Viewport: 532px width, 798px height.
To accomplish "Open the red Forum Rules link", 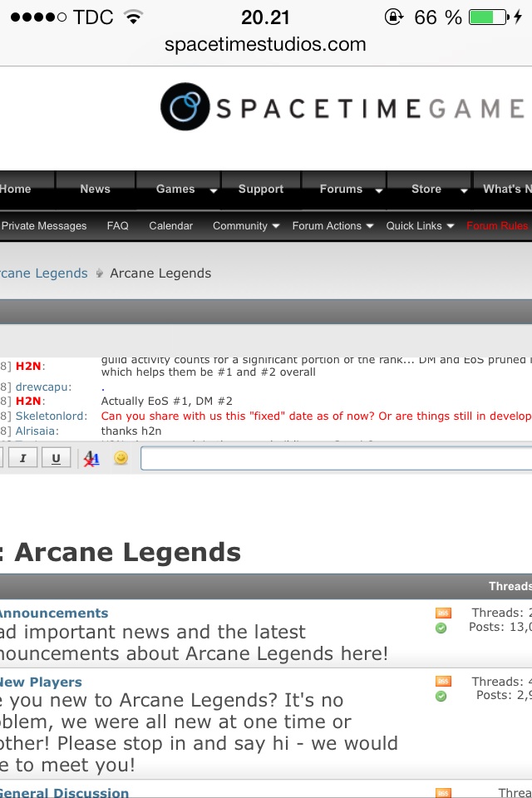I will tap(497, 226).
